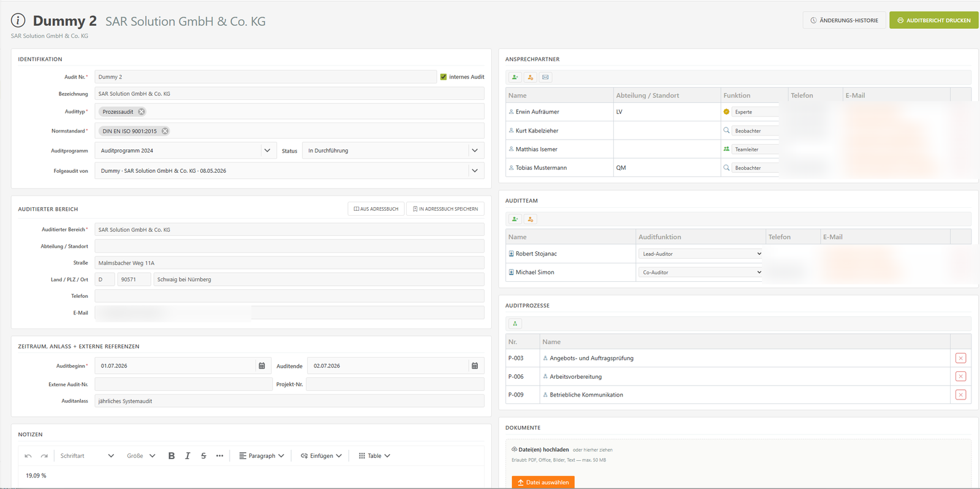Open calendar picker for Auditende

[475, 366]
